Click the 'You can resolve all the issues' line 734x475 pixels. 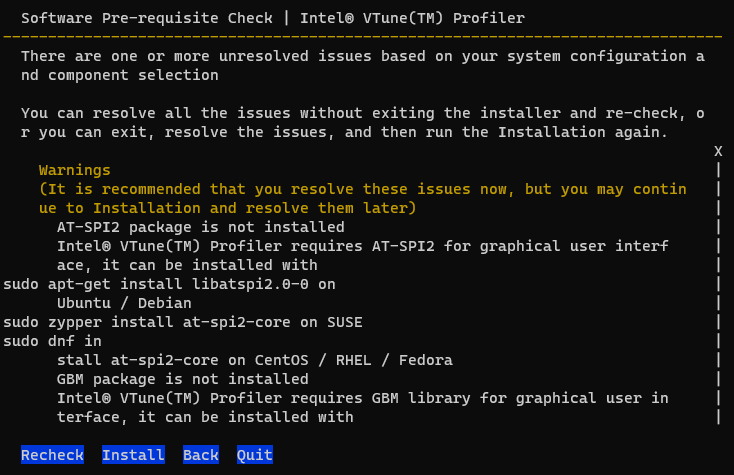click(362, 114)
